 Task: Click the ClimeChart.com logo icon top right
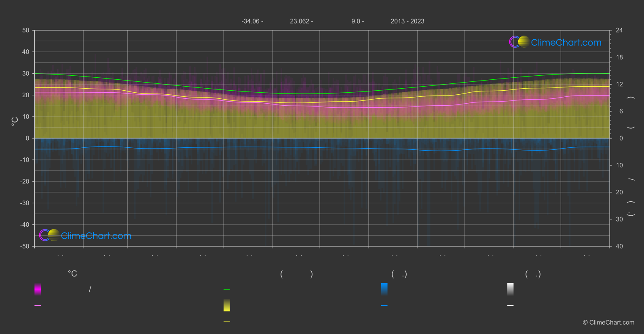pyautogui.click(x=519, y=42)
